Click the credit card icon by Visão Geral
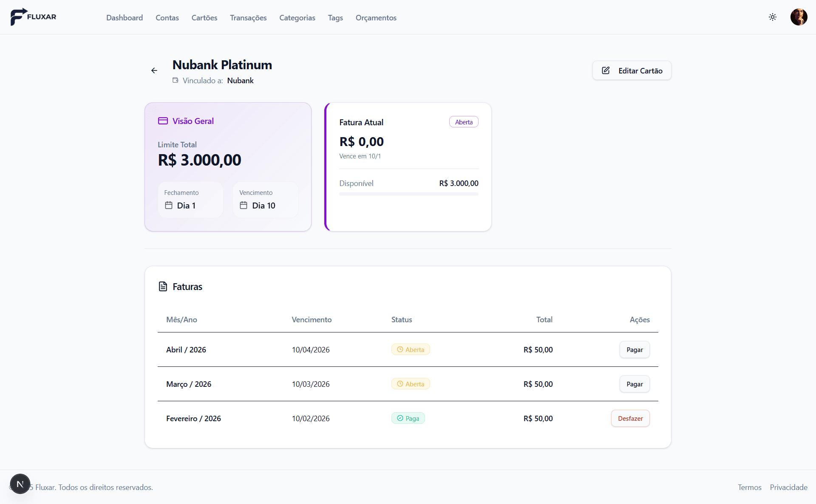 (163, 121)
